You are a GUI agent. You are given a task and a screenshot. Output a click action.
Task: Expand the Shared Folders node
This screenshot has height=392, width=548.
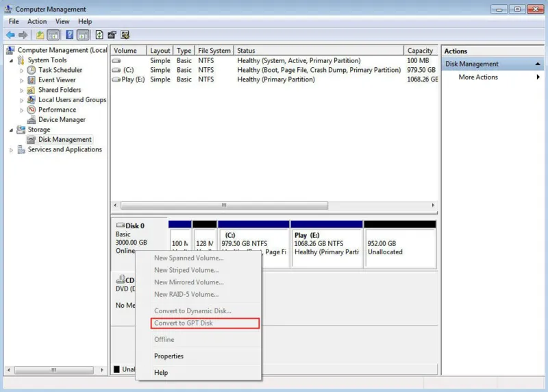22,90
